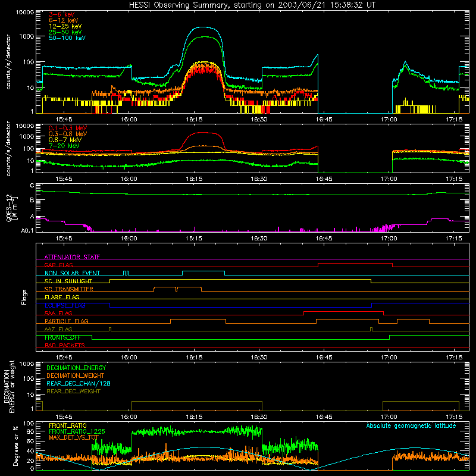Screen dimensions: 476x476
Task: Click the DECIMATION ENERGY or weight axis label
Action: (x=9, y=386)
